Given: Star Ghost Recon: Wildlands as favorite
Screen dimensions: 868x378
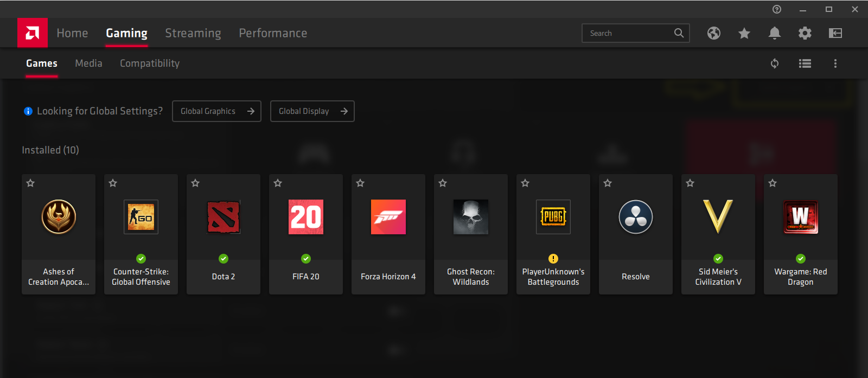Looking at the screenshot, I should click(x=443, y=183).
